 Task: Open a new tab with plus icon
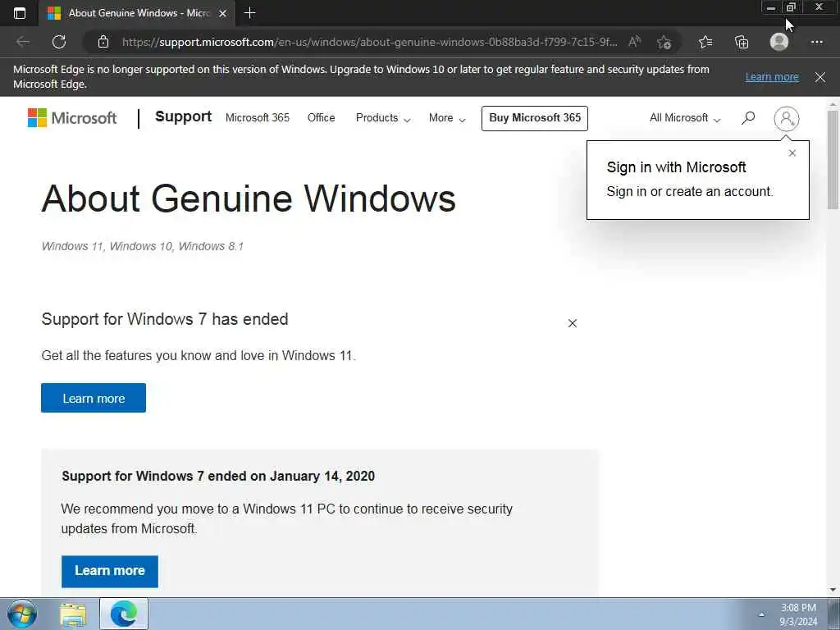coord(249,13)
